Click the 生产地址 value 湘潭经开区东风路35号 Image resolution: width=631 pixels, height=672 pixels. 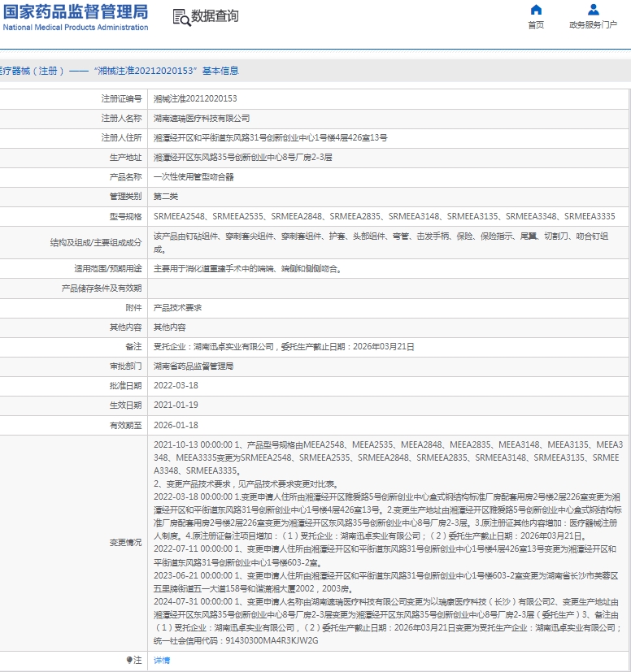[x=243, y=158]
